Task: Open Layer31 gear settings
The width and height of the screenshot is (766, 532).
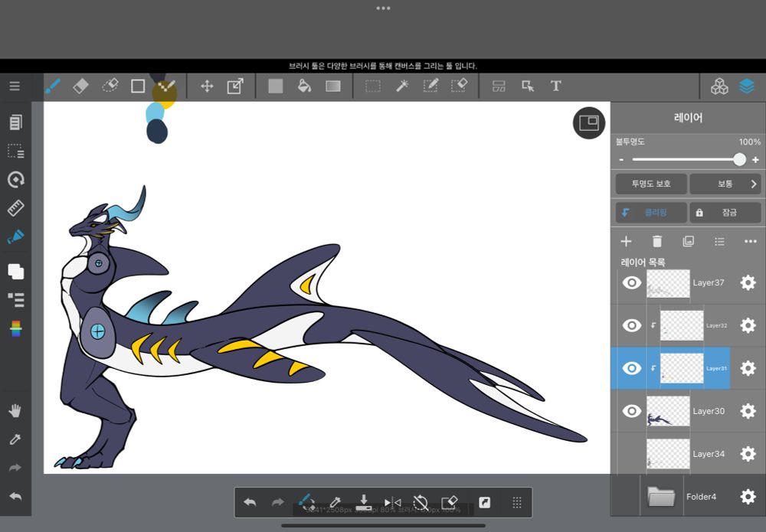Action: coord(748,368)
